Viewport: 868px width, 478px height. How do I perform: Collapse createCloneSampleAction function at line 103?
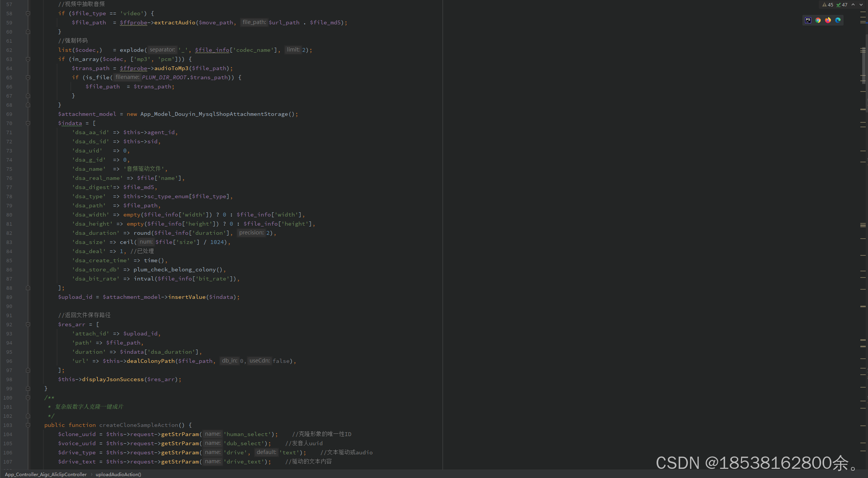[28, 425]
